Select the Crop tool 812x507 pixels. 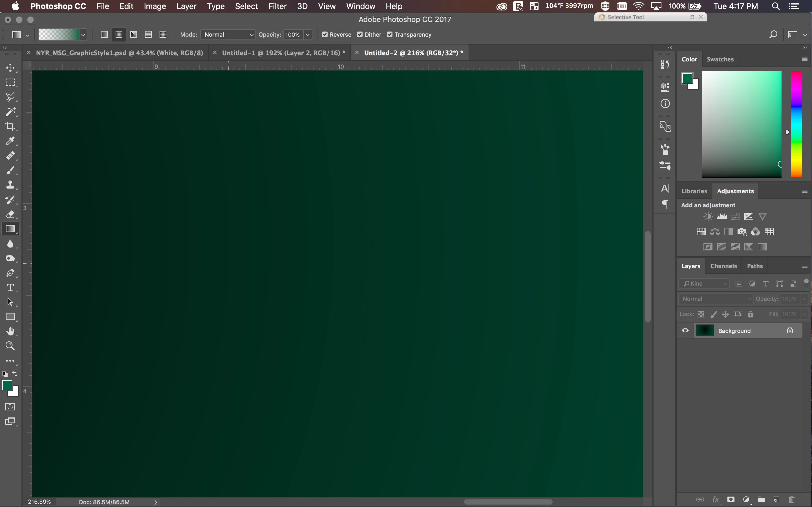coord(10,126)
